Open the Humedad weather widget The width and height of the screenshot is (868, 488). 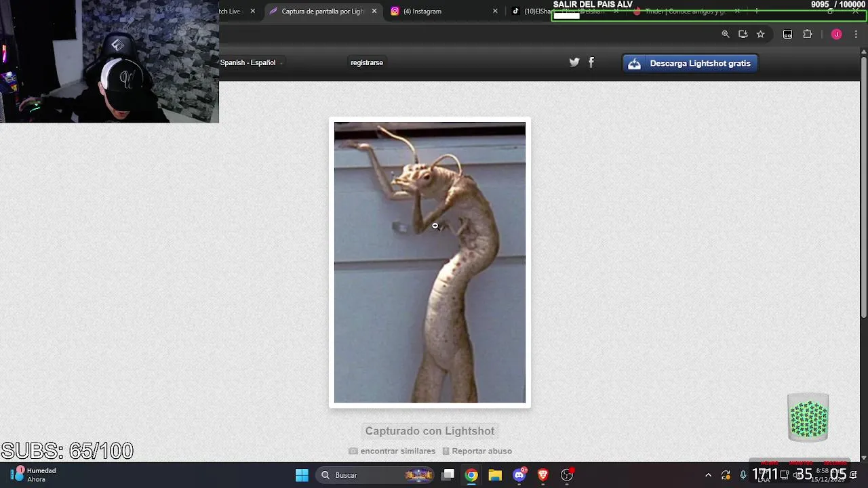35,474
